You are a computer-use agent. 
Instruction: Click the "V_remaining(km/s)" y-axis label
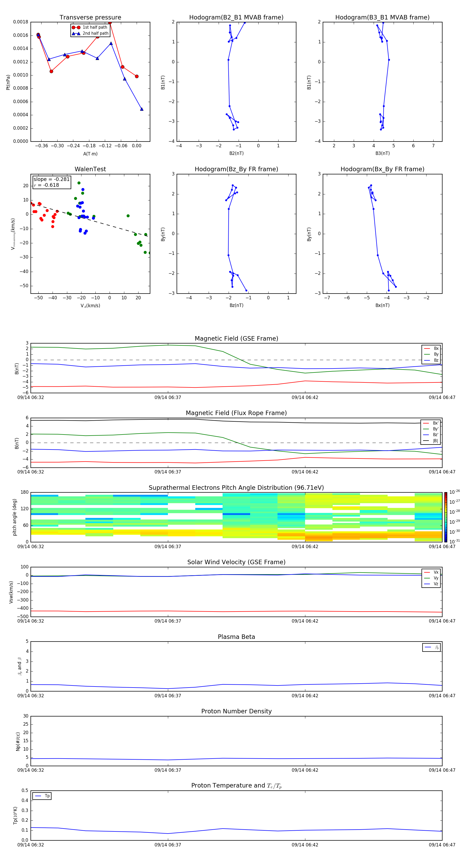13,234
